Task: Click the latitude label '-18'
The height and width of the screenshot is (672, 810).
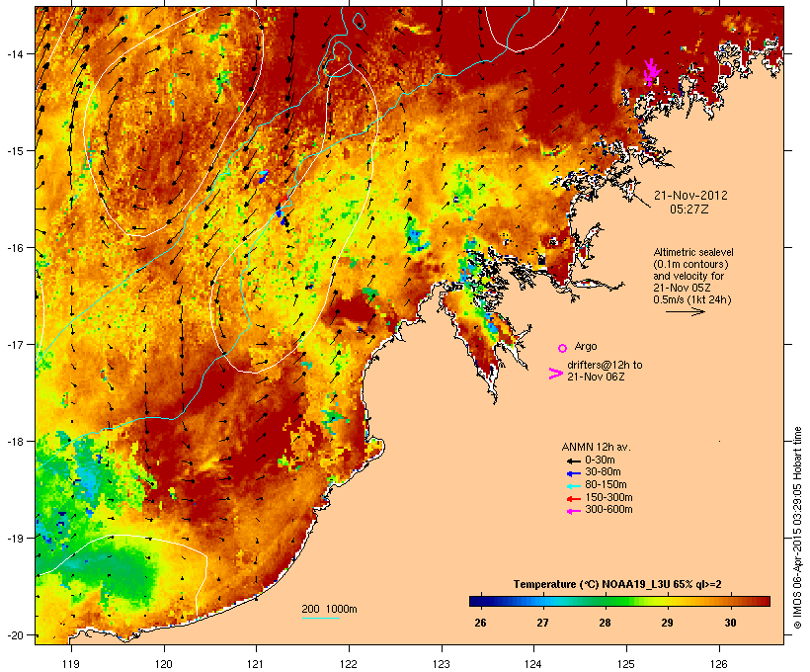Action: pos(15,441)
